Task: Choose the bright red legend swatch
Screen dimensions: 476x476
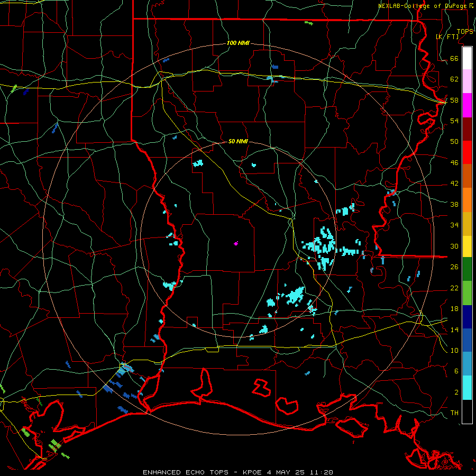Action: 467,152
